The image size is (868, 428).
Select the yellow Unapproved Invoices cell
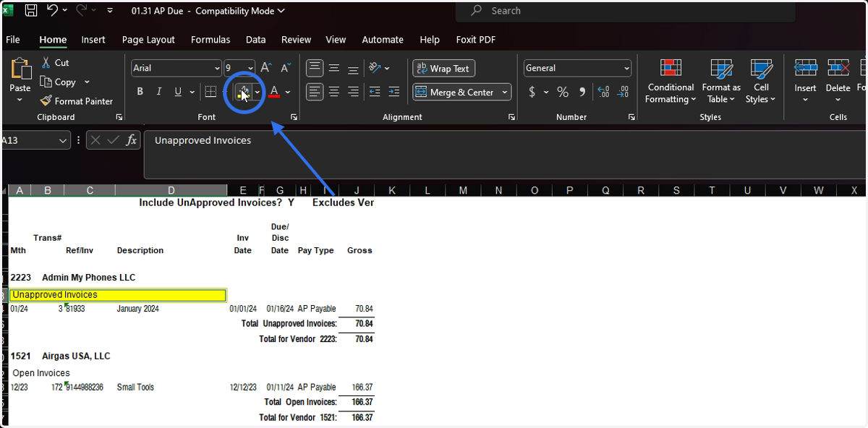pos(118,295)
